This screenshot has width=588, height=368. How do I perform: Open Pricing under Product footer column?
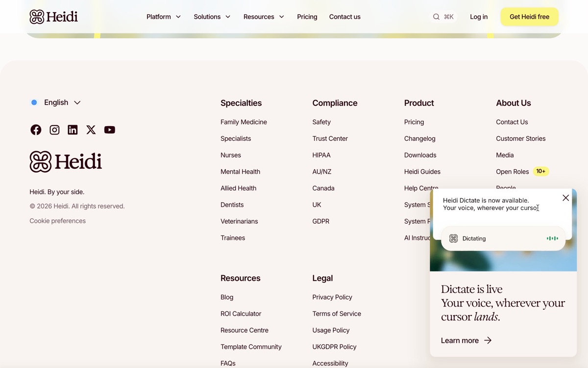click(x=414, y=122)
